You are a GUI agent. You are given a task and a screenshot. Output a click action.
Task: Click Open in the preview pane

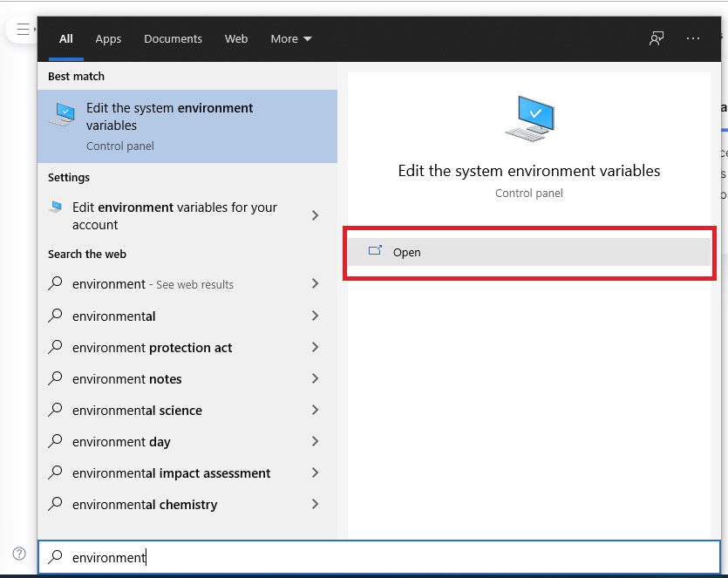pos(529,252)
